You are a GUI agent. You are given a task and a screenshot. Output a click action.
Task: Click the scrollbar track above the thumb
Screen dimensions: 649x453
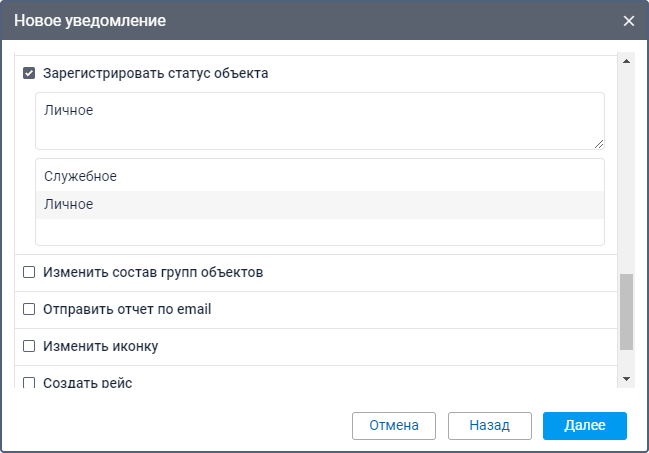tap(627, 170)
